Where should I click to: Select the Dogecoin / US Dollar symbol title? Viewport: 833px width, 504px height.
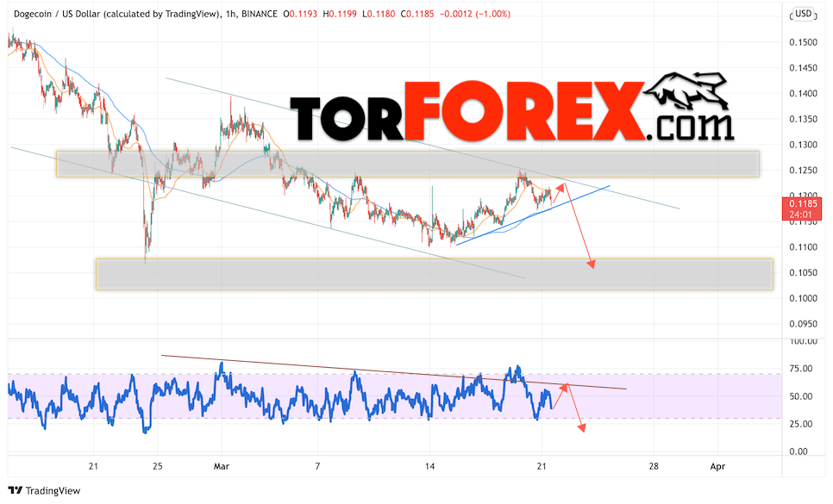click(117, 14)
